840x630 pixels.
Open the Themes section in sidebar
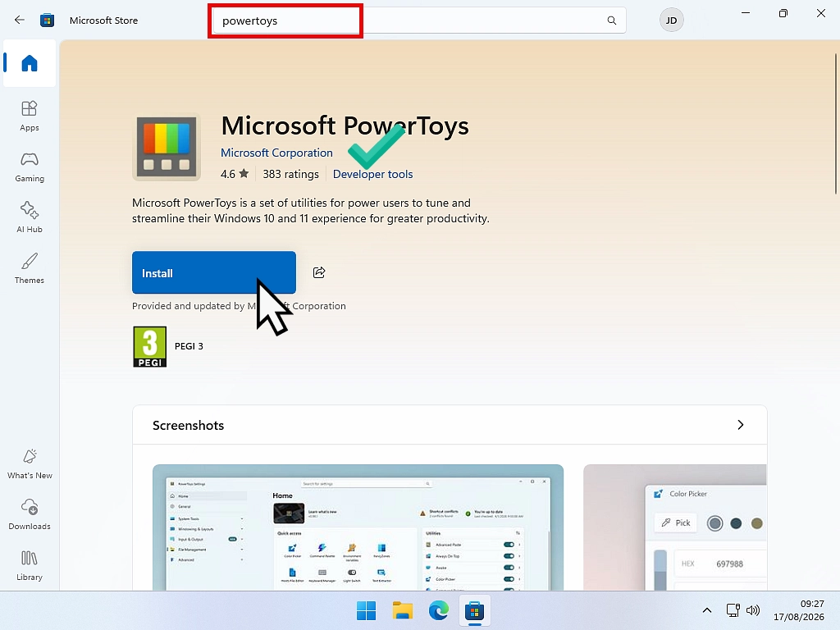click(x=30, y=268)
